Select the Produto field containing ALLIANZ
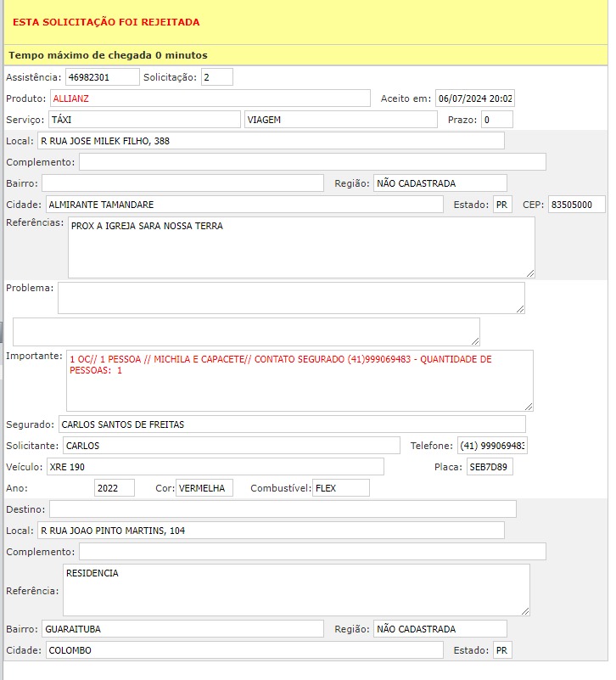 [210, 98]
